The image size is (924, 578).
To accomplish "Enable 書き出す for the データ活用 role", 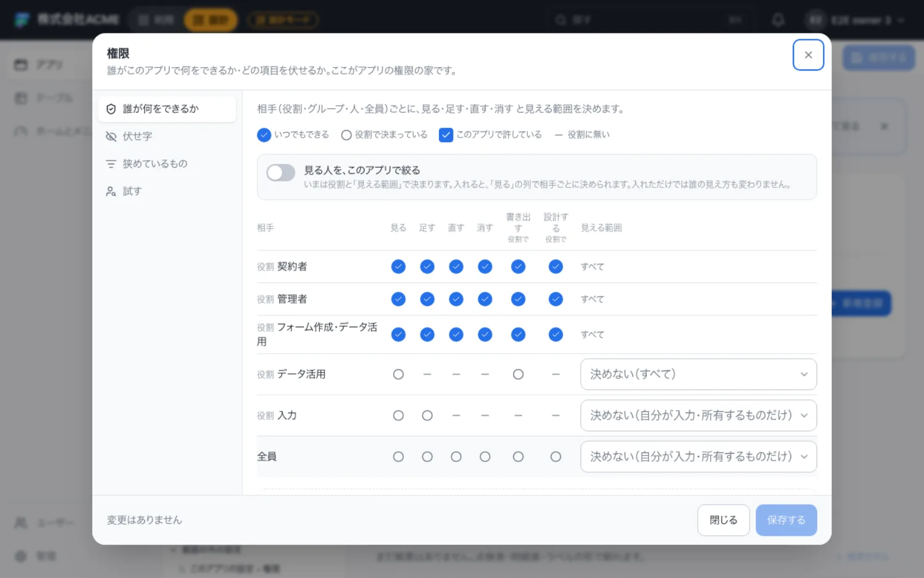I will click(x=519, y=375).
